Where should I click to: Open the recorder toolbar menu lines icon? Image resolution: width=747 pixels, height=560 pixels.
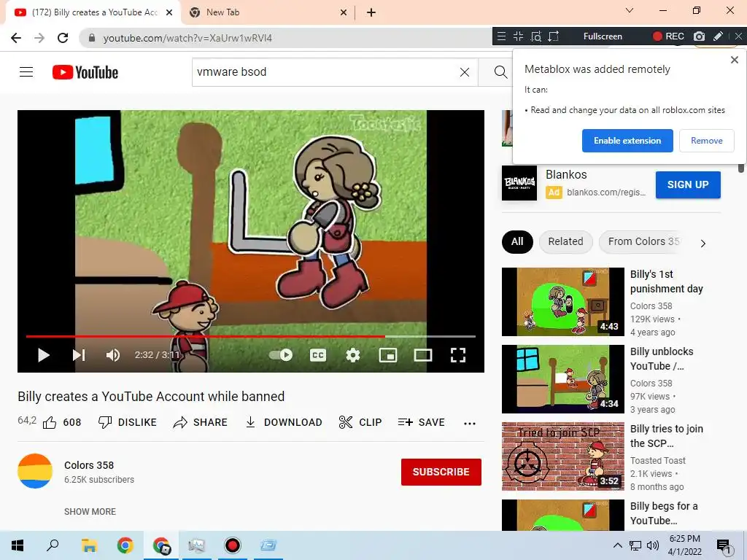pos(501,36)
